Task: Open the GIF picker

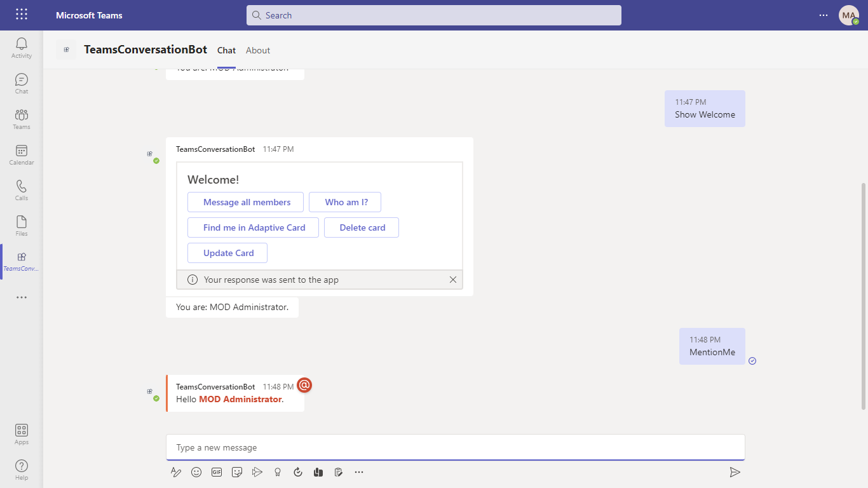Action: tap(217, 472)
